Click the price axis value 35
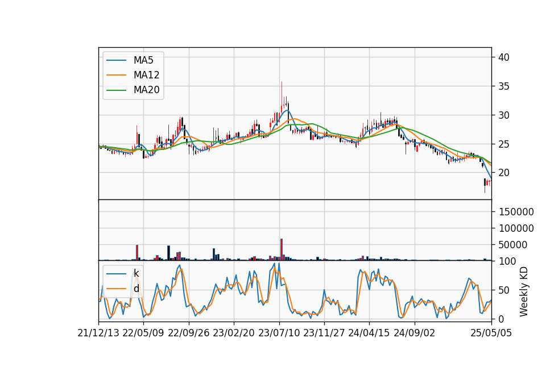The image size is (546, 392). coord(503,86)
